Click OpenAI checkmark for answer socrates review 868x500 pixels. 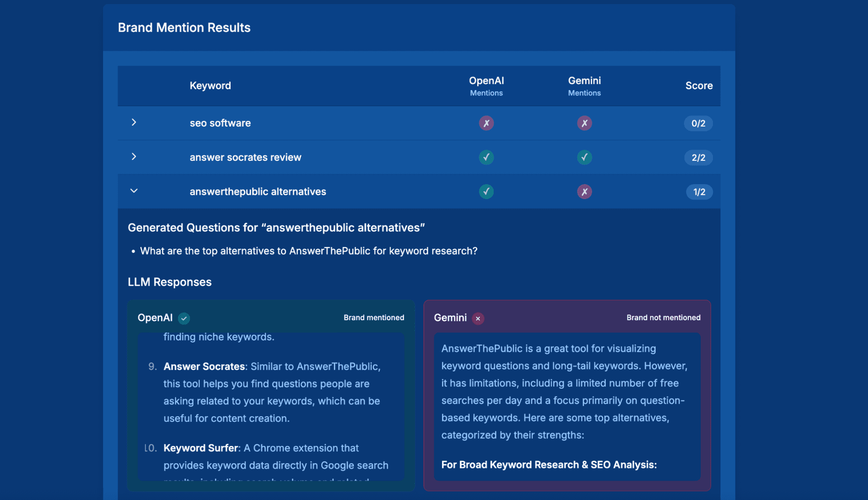pos(486,157)
